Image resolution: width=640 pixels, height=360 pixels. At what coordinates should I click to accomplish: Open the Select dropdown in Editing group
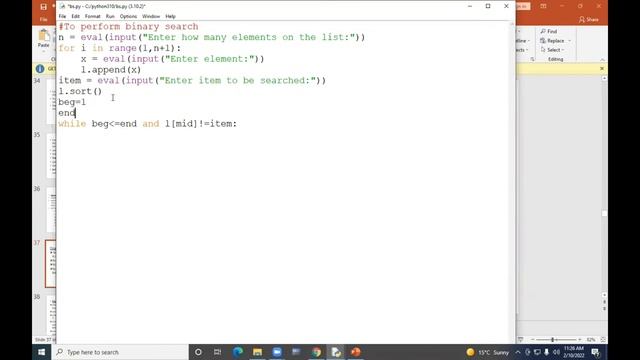pos(553,50)
